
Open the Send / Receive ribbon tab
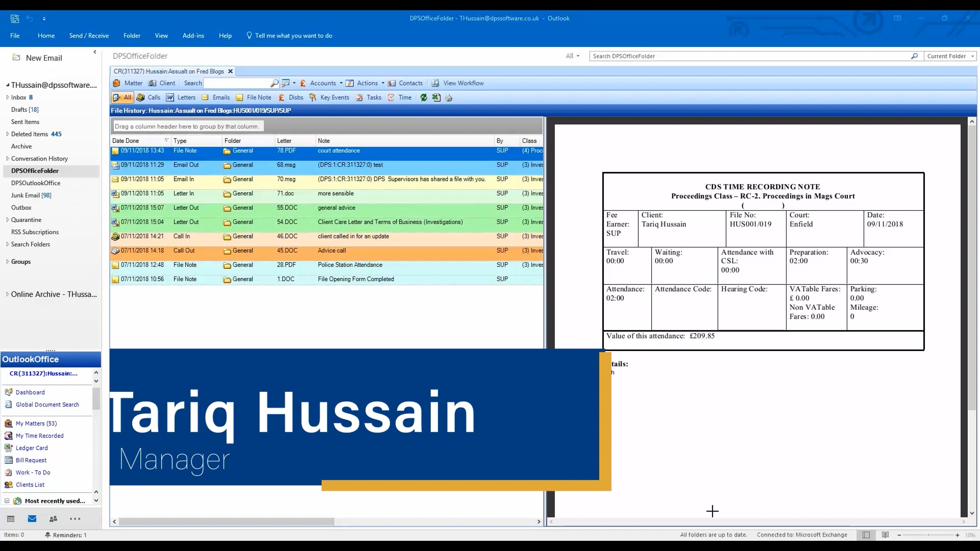click(x=89, y=36)
